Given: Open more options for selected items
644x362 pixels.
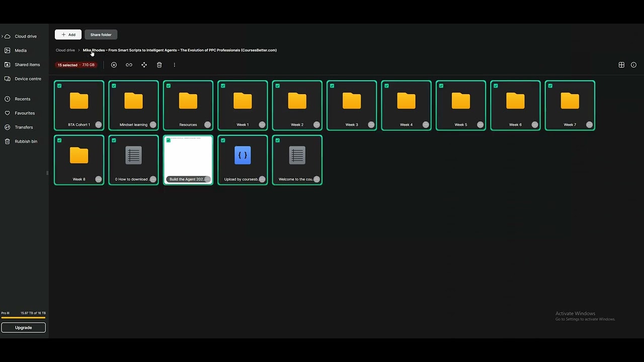Looking at the screenshot, I should (x=174, y=65).
